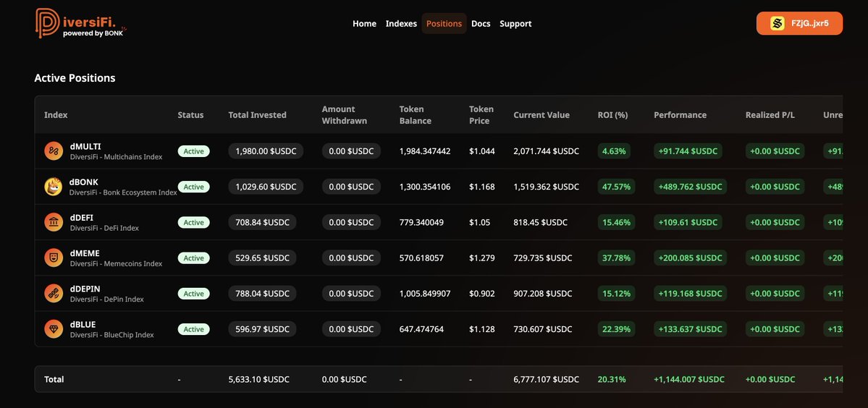This screenshot has width=868, height=408.
Task: Click the ROI (%) column header
Action: (612, 115)
